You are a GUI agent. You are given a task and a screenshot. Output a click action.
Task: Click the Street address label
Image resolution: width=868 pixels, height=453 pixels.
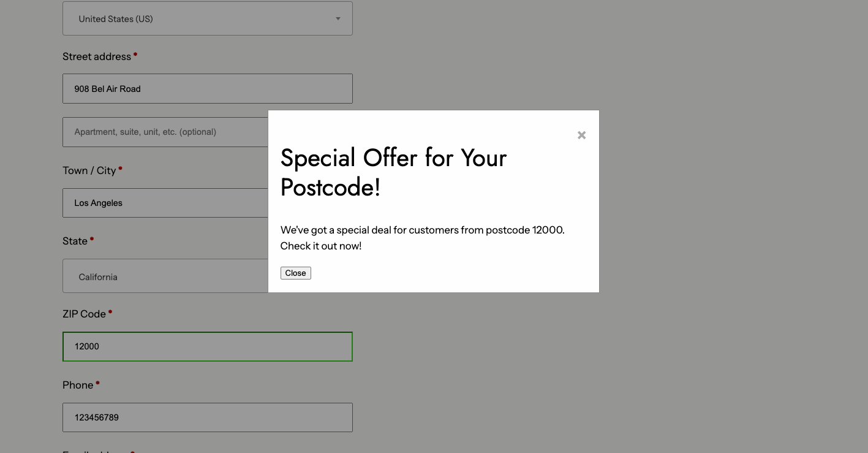97,56
